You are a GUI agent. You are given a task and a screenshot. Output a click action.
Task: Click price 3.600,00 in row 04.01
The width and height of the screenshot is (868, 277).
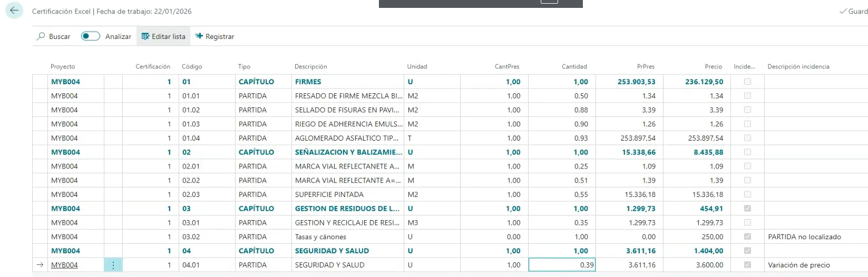pos(709,265)
